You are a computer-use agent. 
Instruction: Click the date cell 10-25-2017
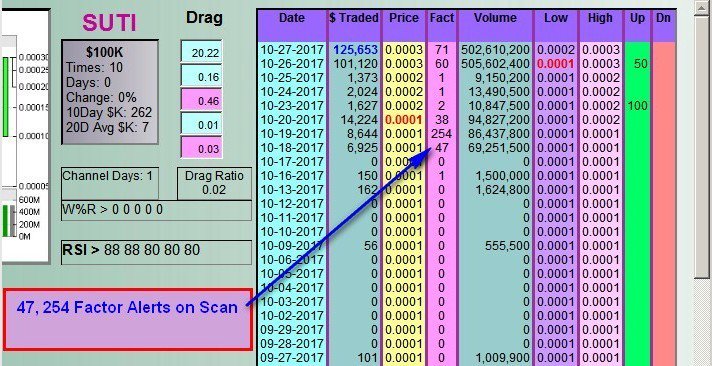point(292,78)
